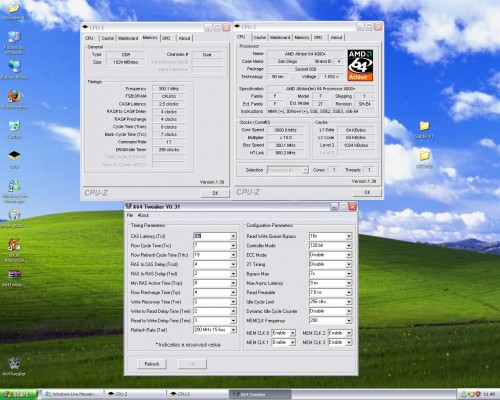Expand the CAS Latency (Tcl) dropdown

click(233, 236)
